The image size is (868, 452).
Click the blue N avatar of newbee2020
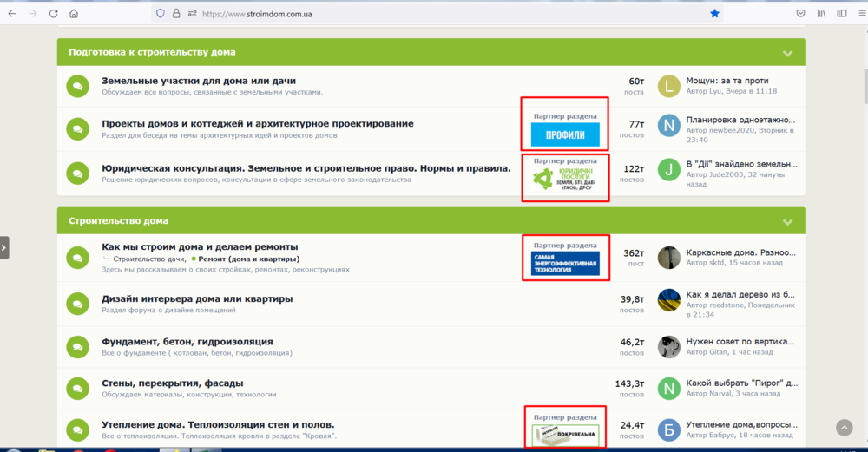668,126
